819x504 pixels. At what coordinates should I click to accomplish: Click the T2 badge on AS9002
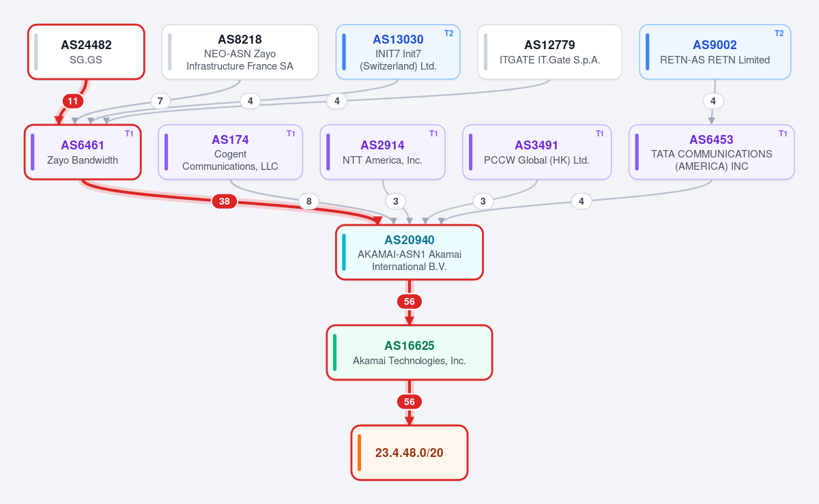tap(779, 33)
